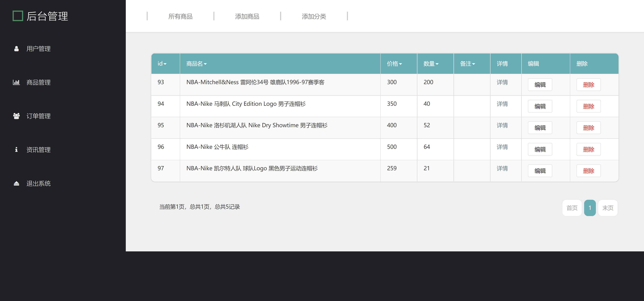Viewport: 644px width, 301px height.
Task: Select page 1 in the pagination bar
Action: coord(590,208)
